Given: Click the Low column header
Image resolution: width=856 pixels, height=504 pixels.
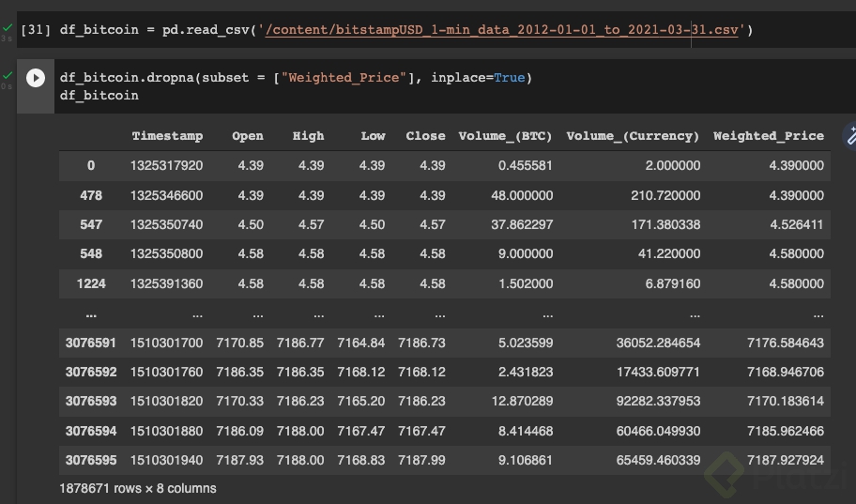Looking at the screenshot, I should pos(373,136).
